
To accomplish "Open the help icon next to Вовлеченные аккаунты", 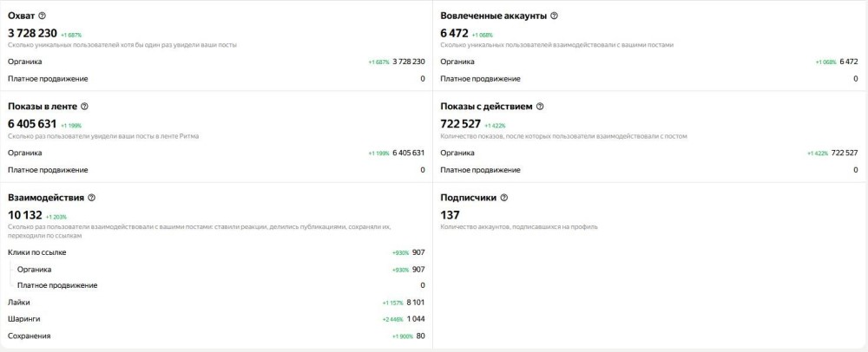I will (554, 16).
